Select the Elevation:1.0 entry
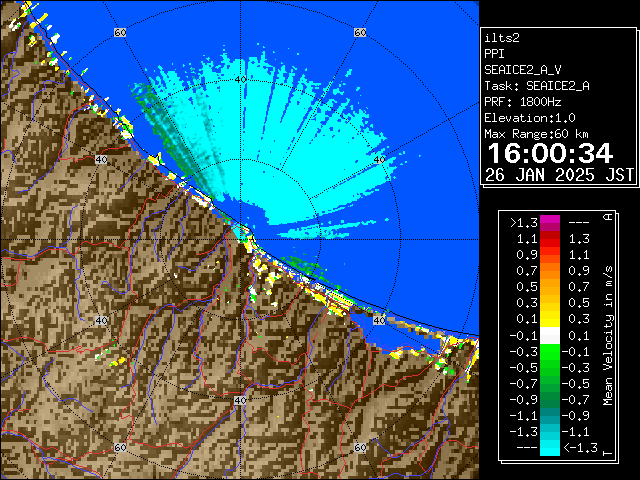This screenshot has height=480, width=640. (x=530, y=118)
